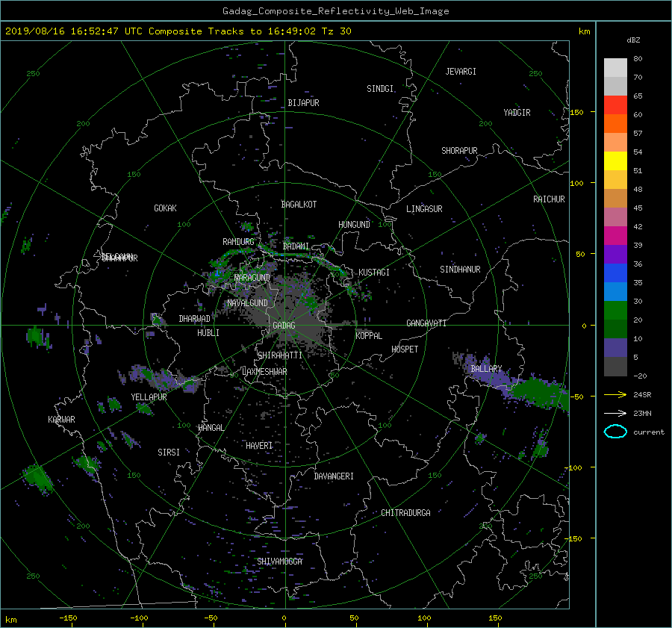The width and height of the screenshot is (672, 628).
Task: Click the GOKAK city label
Action: click(x=165, y=208)
